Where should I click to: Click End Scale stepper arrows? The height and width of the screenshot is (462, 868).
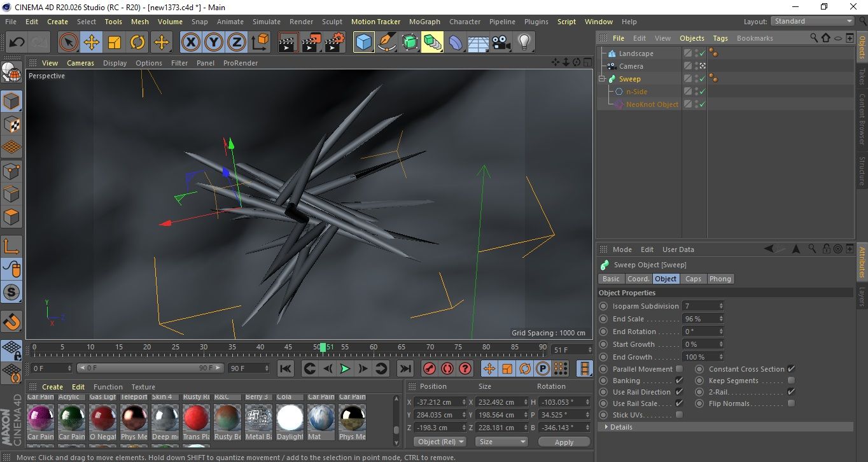point(720,319)
